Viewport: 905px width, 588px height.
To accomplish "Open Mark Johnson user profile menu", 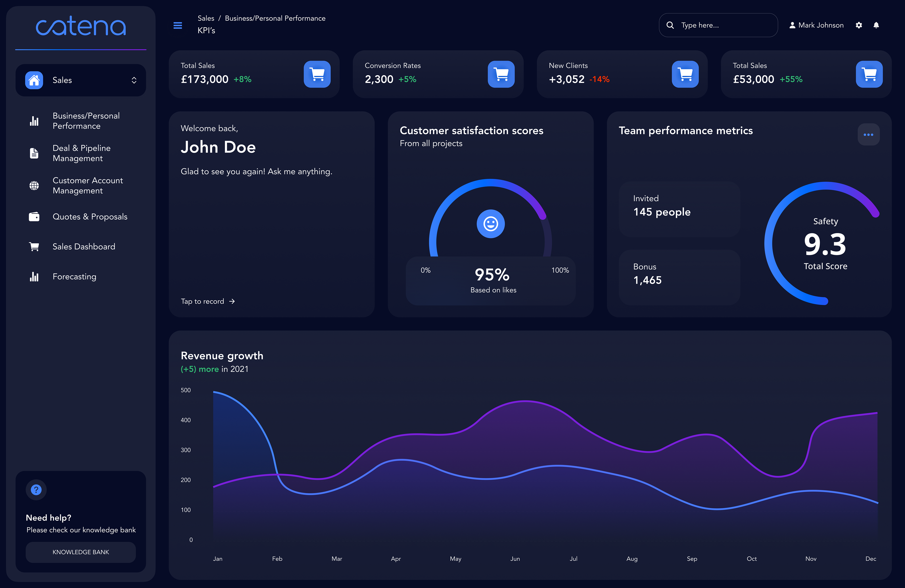I will (x=816, y=25).
